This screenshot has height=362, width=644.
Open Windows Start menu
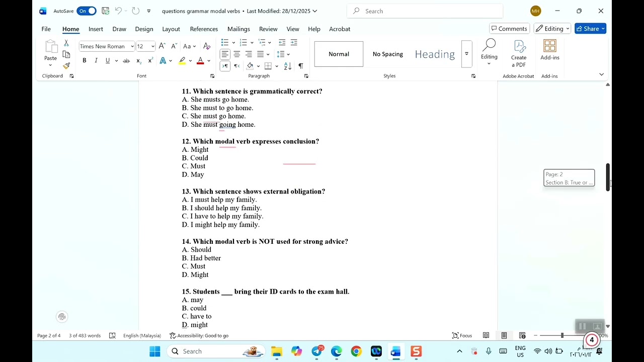click(x=154, y=351)
